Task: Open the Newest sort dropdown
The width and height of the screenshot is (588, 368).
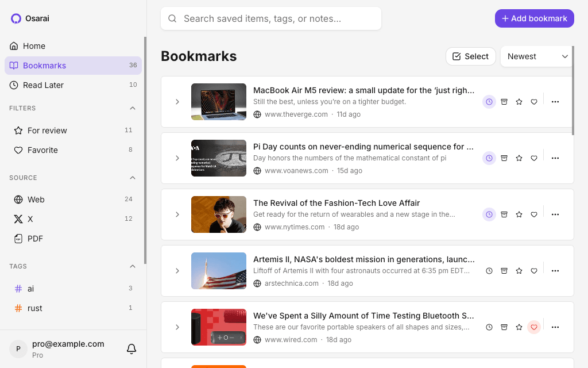Action: (537, 56)
